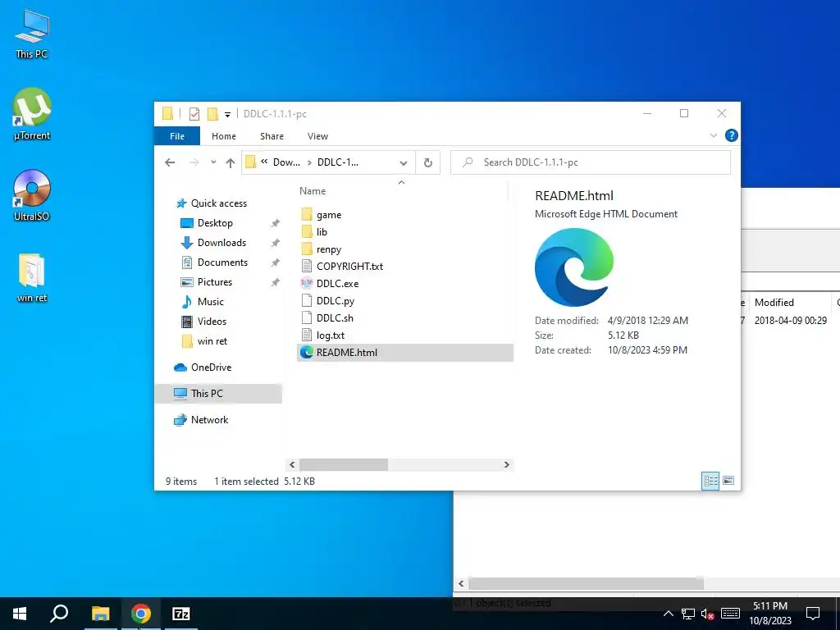Go back with the Back arrow
This screenshot has width=840, height=630.
[x=170, y=162]
